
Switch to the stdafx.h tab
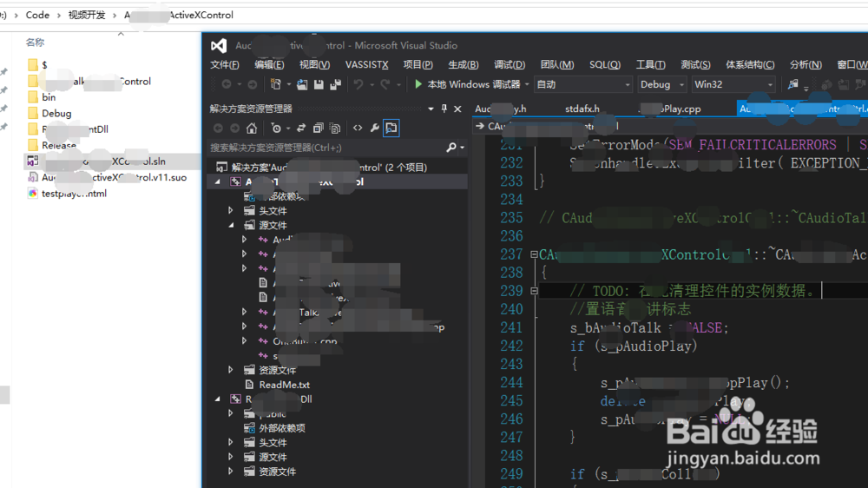click(582, 109)
